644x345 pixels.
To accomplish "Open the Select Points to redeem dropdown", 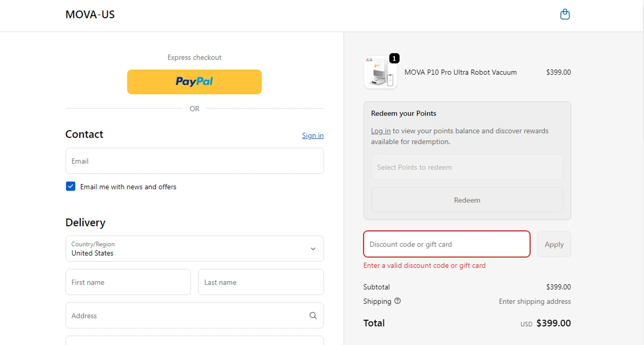I will [x=467, y=167].
